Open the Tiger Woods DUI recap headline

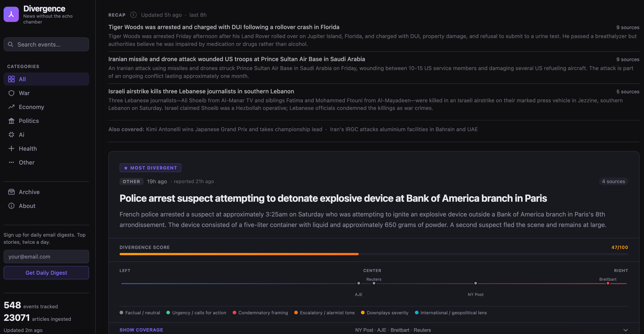(x=224, y=27)
